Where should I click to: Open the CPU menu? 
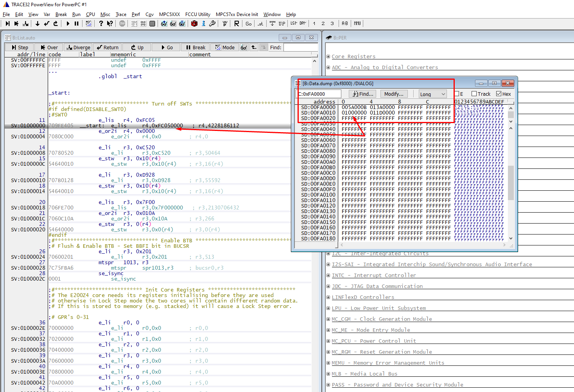click(x=90, y=14)
